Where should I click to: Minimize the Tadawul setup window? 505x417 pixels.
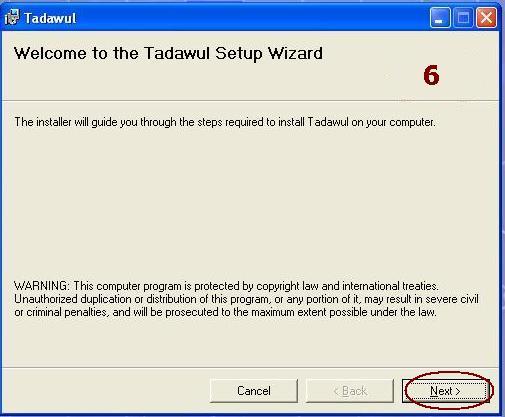click(440, 18)
